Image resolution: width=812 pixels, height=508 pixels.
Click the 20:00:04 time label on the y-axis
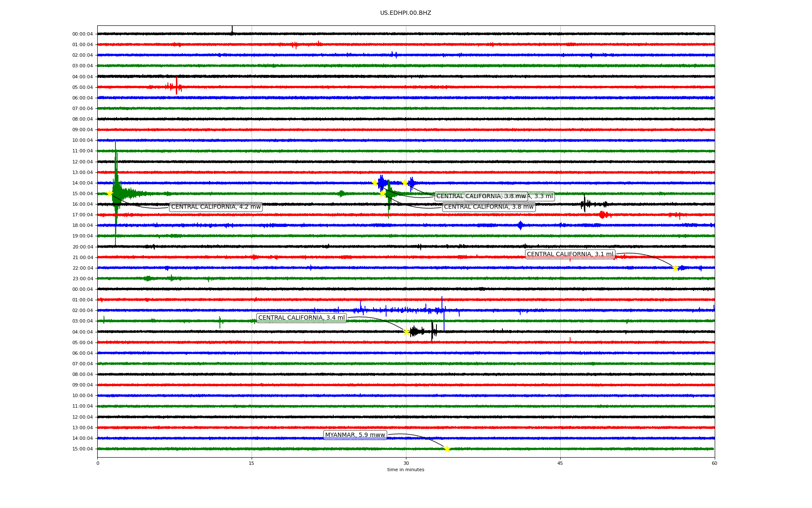tap(82, 247)
